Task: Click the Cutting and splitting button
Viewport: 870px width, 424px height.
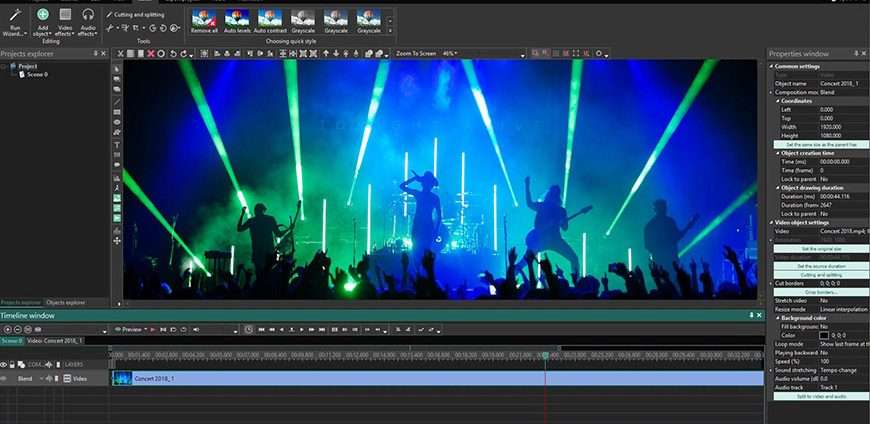Action: (x=820, y=275)
